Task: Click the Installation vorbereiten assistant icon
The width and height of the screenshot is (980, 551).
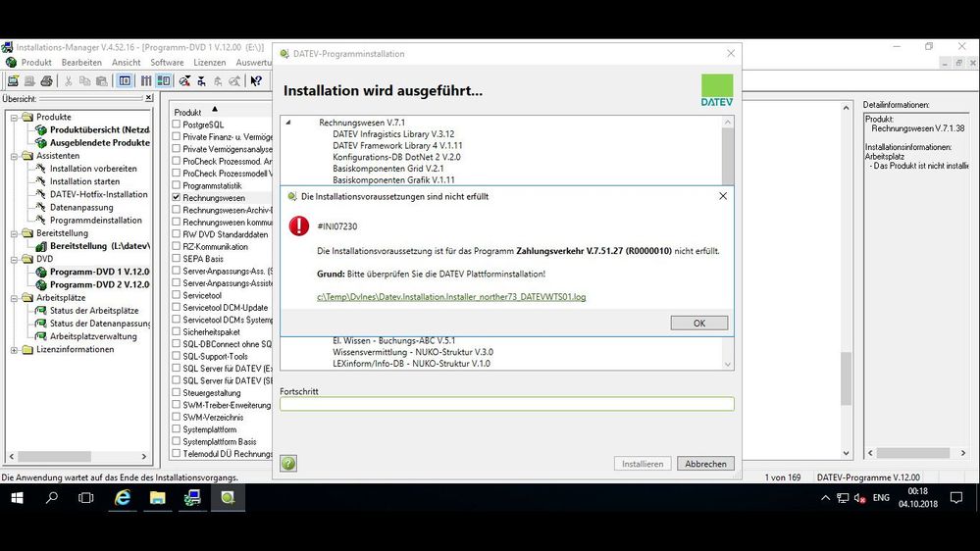Action: (40, 168)
